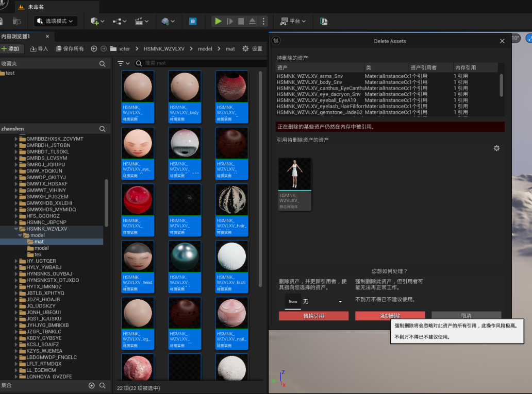The height and width of the screenshot is (394, 532).
Task: Click gear icon in Delete Assets dialog
Action: (496, 148)
